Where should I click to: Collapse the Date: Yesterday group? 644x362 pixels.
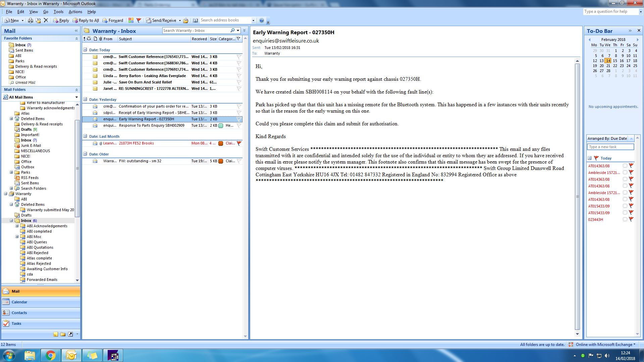tap(85, 100)
